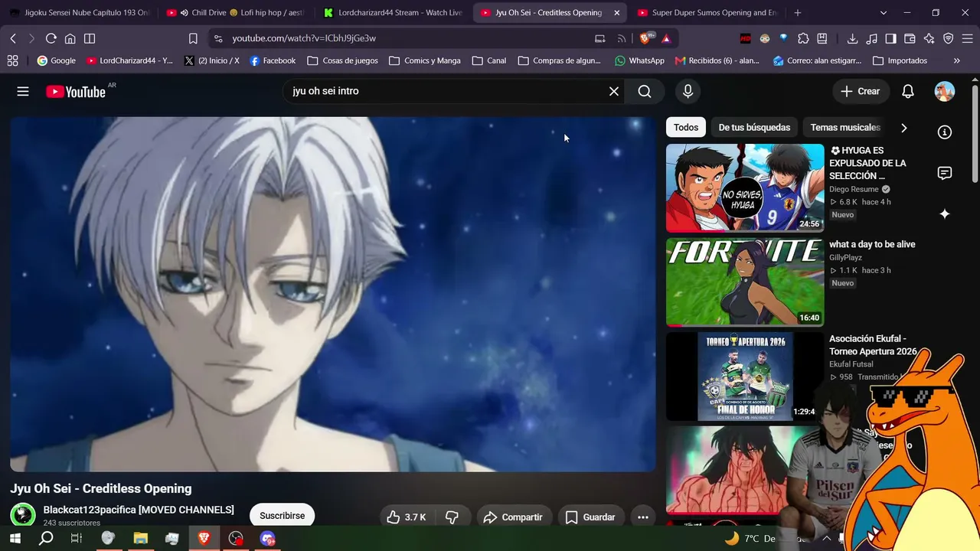The width and height of the screenshot is (980, 551).
Task: Open the browser main hamburger menu
Action: tap(967, 38)
